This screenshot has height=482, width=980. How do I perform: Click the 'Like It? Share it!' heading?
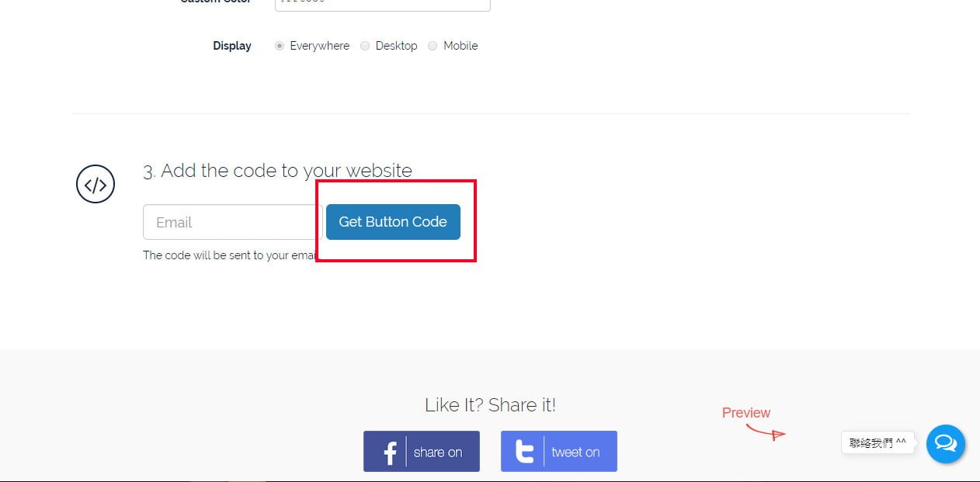(490, 404)
